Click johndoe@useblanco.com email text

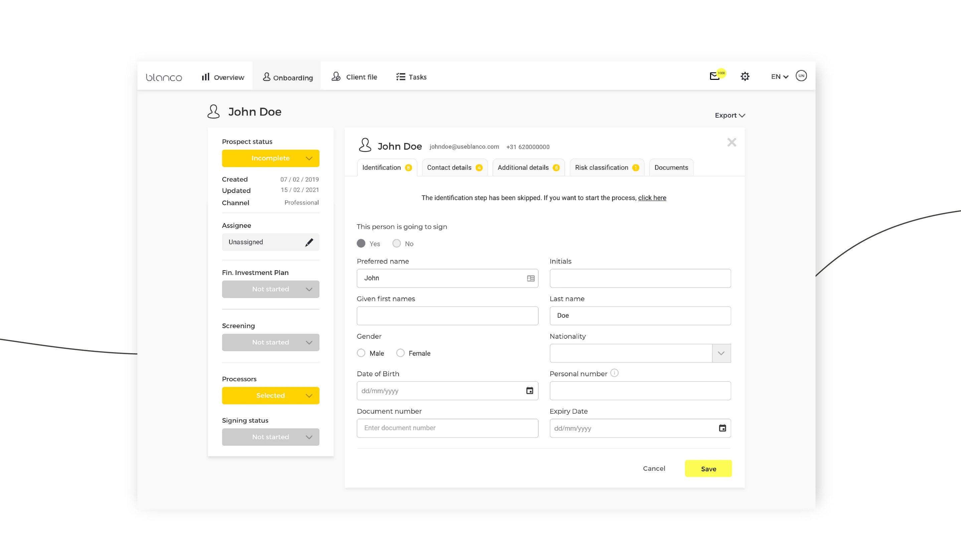coord(464,147)
